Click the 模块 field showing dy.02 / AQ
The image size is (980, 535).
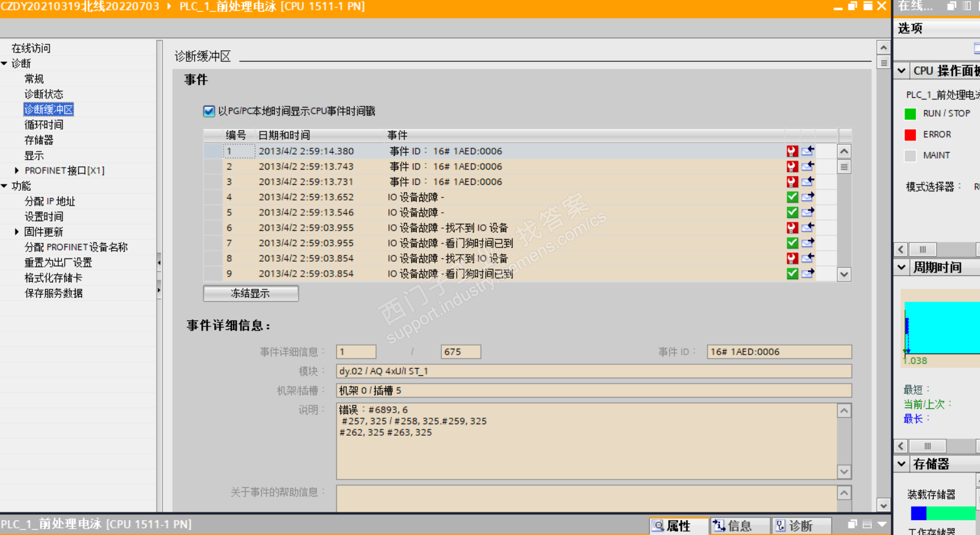(594, 371)
